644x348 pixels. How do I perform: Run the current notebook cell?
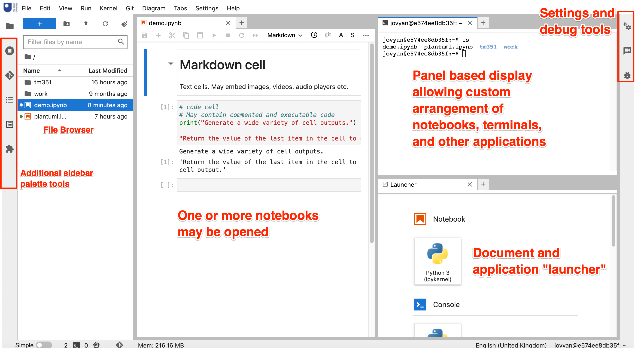(x=214, y=35)
